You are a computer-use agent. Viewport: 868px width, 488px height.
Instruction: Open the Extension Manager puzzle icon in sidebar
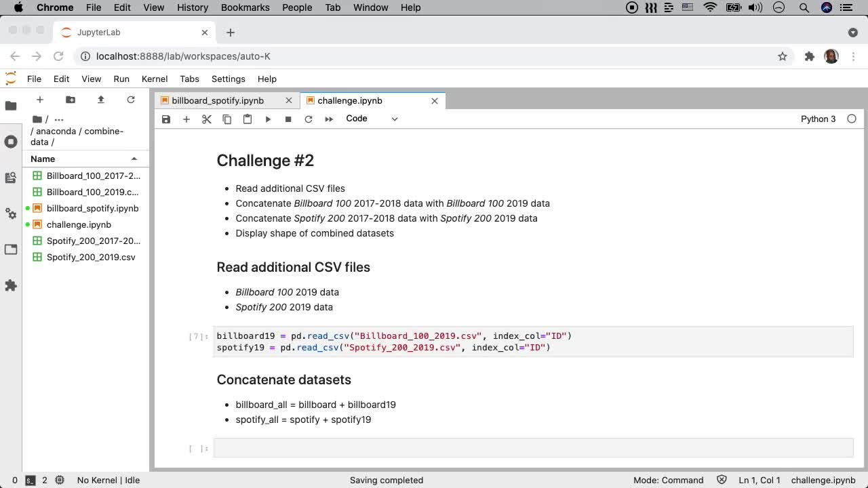point(11,285)
